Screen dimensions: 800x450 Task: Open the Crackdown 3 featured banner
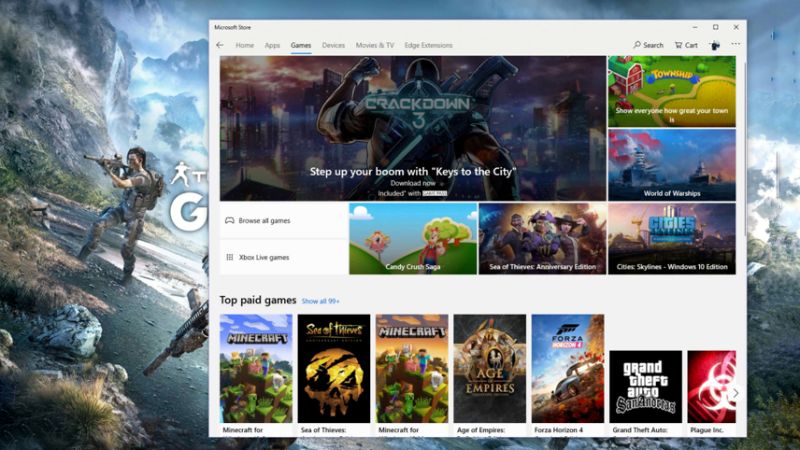coord(412,128)
